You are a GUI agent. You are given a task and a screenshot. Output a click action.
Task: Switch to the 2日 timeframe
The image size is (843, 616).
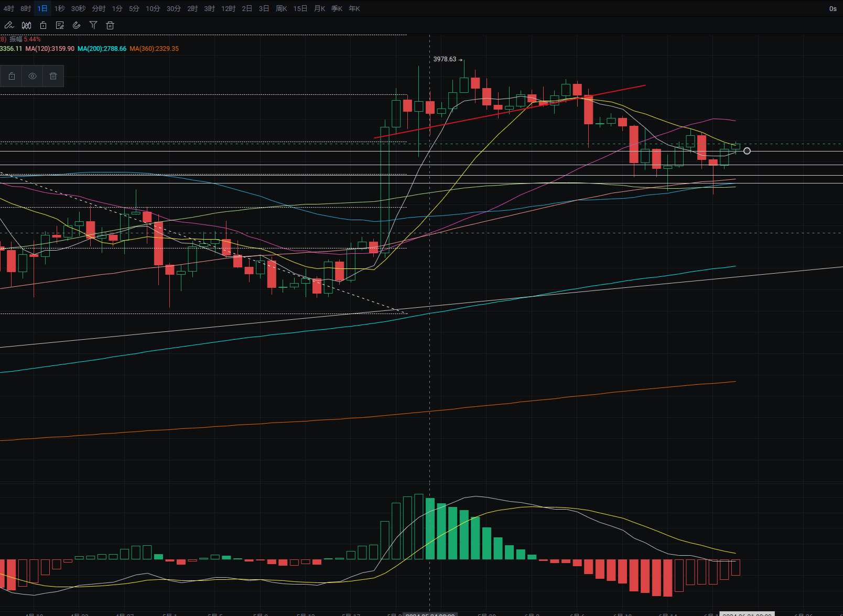(247, 8)
